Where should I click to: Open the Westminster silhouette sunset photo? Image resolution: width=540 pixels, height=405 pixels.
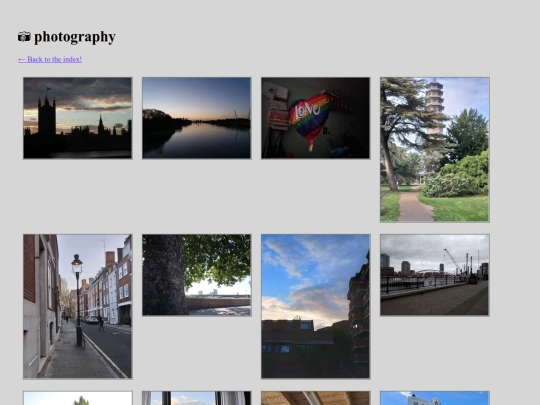[77, 118]
